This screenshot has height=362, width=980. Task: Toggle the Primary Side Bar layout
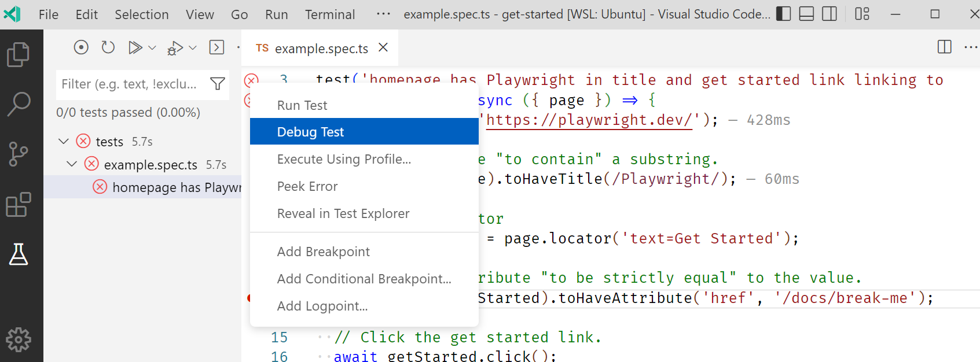pos(783,14)
